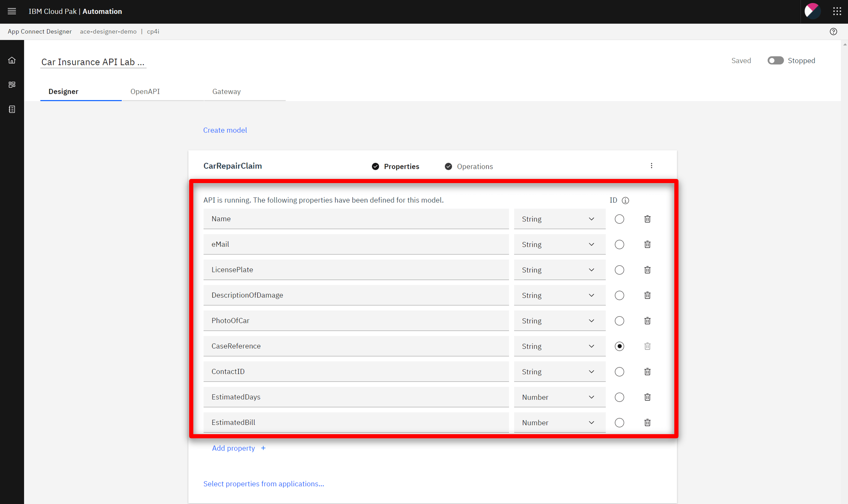This screenshot has height=504, width=848.
Task: Select Name as the ID property
Action: (619, 219)
